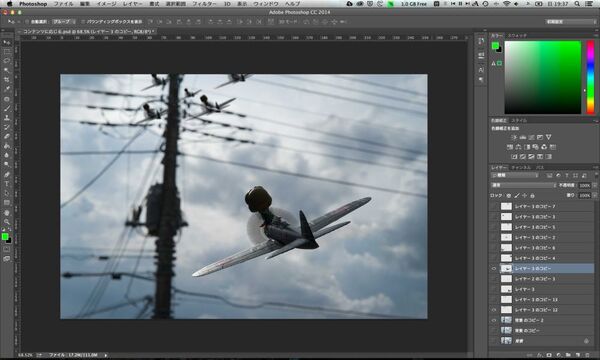The image size is (600, 360).
Task: Select the Lasso tool
Action: pyautogui.click(x=7, y=61)
